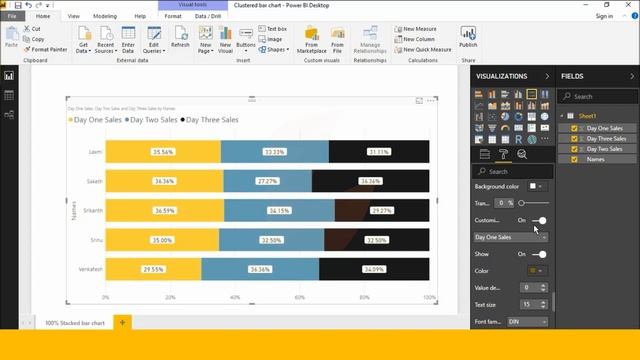This screenshot has width=640, height=360.
Task: Collapse the Fields pane
Action: coord(632,76)
